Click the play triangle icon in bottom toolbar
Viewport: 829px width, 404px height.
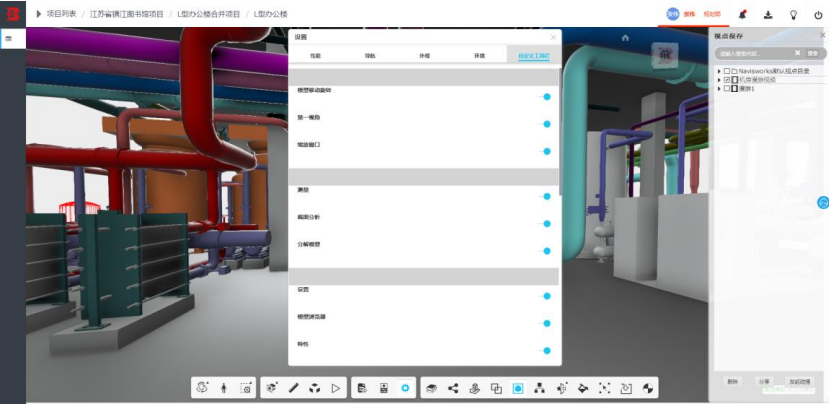(x=336, y=388)
